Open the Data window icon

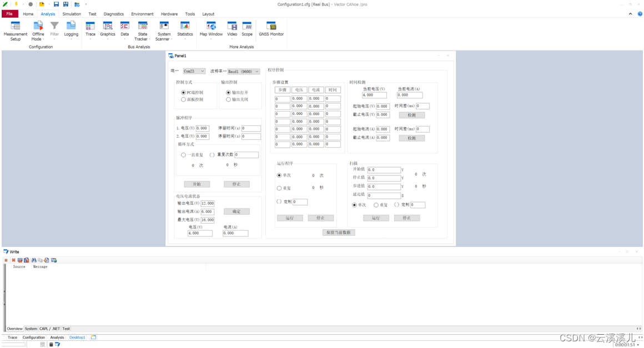click(125, 27)
